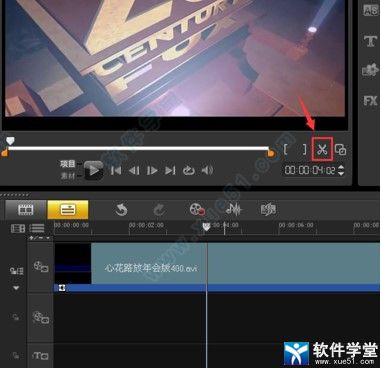Jump to the start with the Home button

[116, 171]
